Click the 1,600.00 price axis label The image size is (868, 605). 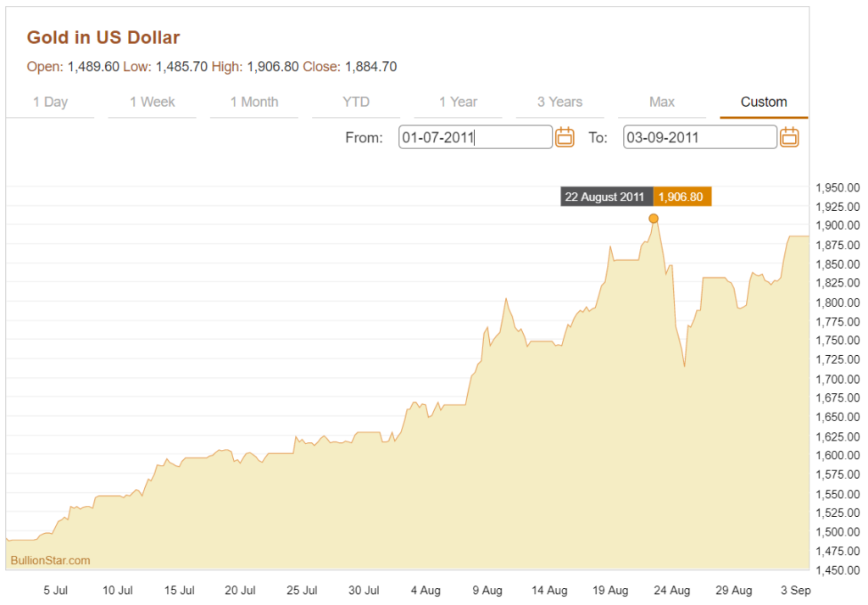(838, 455)
